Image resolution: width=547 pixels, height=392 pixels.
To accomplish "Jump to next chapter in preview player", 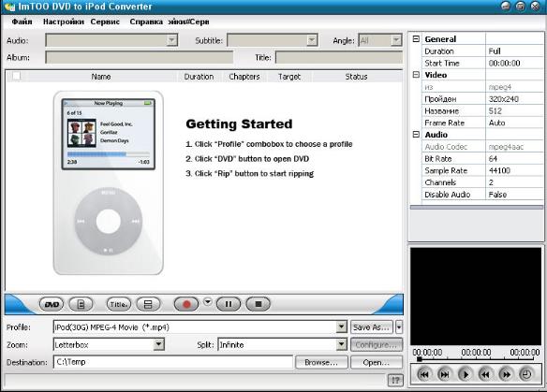I will coord(444,374).
